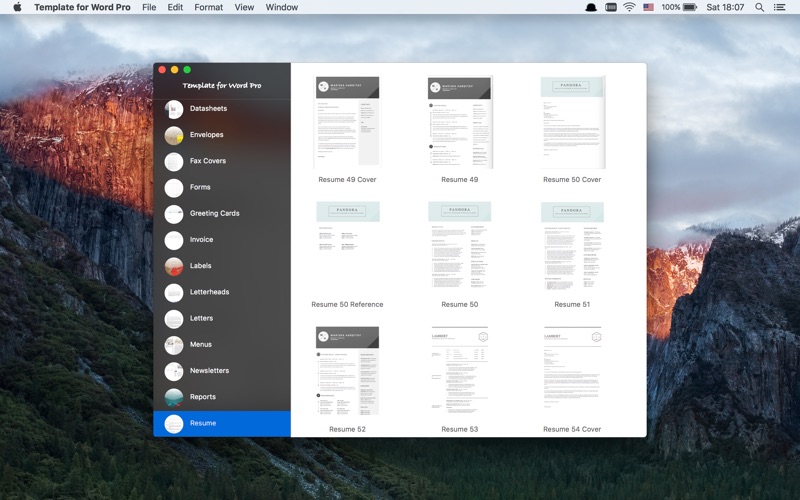The height and width of the screenshot is (500, 800).
Task: Select the Menus category icon
Action: [174, 345]
